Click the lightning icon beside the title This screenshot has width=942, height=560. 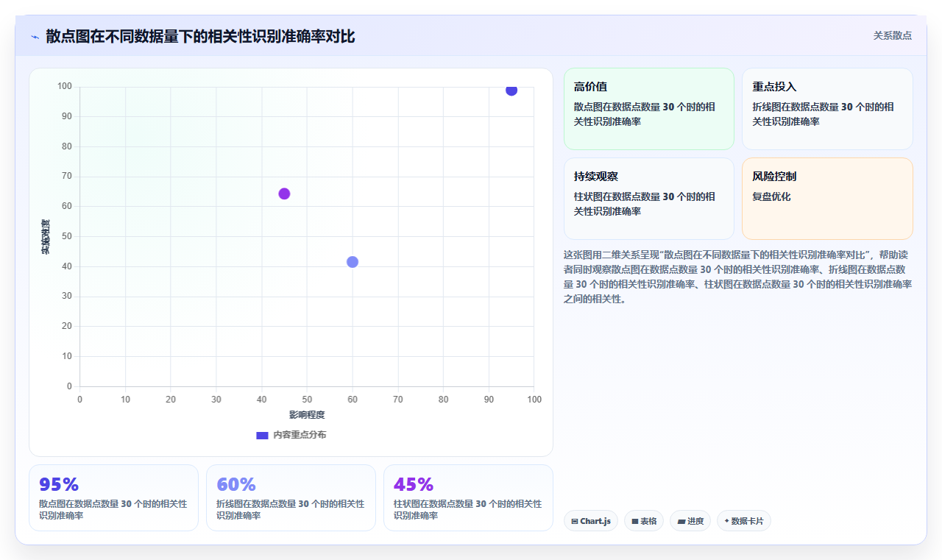point(35,37)
